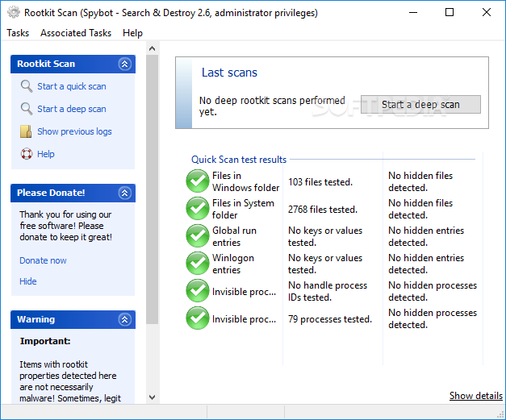This screenshot has height=420, width=506.
Task: Open the Show details link
Action: click(x=476, y=396)
